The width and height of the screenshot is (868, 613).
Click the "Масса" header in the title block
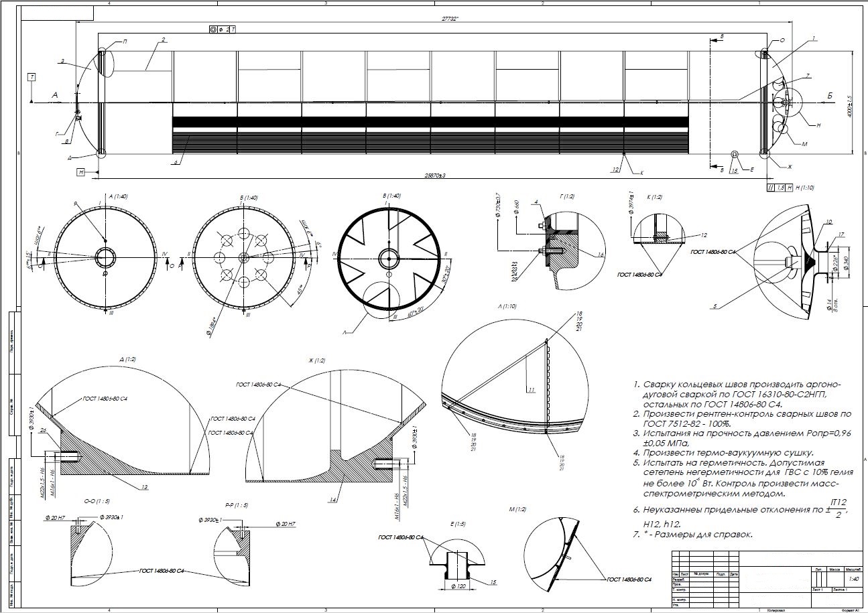(x=834, y=569)
